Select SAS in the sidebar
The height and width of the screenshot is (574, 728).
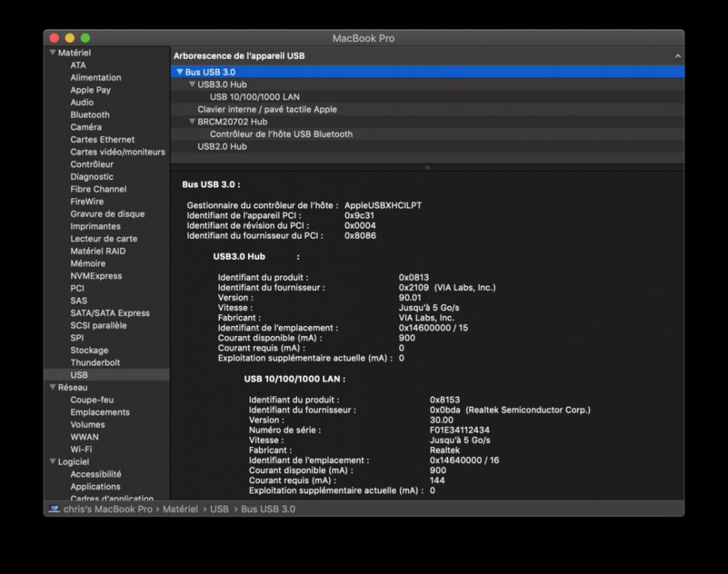(78, 301)
